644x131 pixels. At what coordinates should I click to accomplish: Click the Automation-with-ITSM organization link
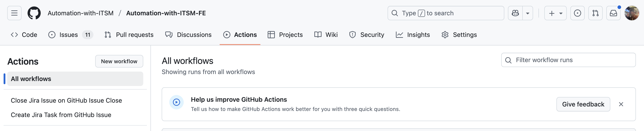point(80,13)
